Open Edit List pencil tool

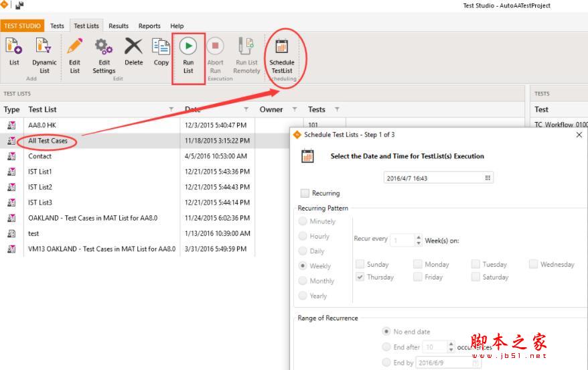point(74,46)
